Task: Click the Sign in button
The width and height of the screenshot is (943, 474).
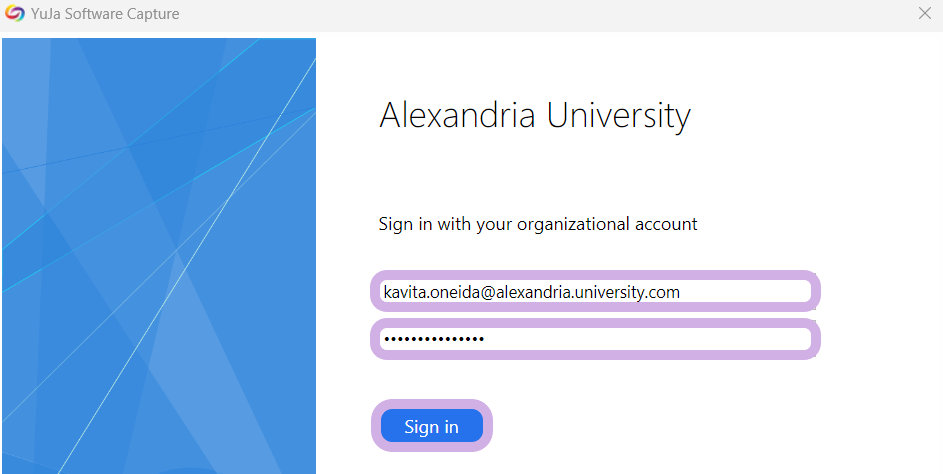Action: (432, 426)
